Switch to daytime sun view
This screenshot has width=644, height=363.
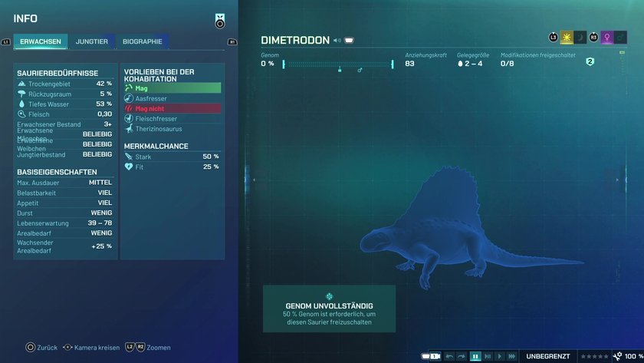567,38
